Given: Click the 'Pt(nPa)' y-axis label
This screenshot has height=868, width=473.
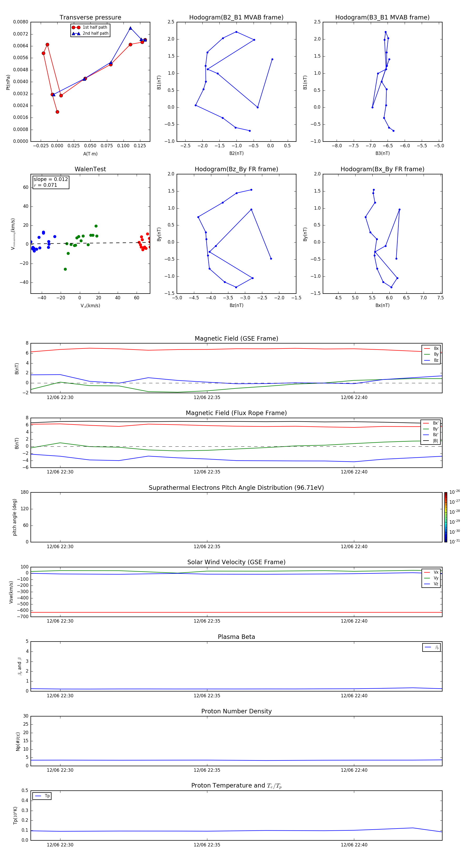Looking at the screenshot, I should point(8,82).
